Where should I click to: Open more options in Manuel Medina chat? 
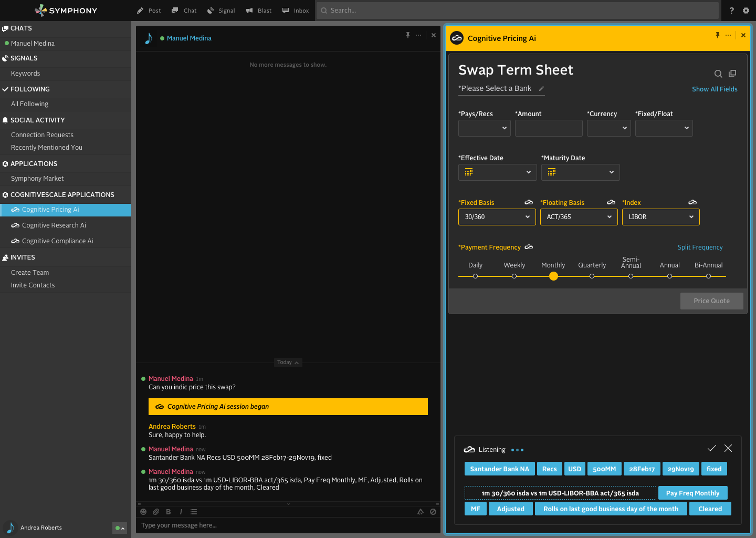tap(418, 35)
